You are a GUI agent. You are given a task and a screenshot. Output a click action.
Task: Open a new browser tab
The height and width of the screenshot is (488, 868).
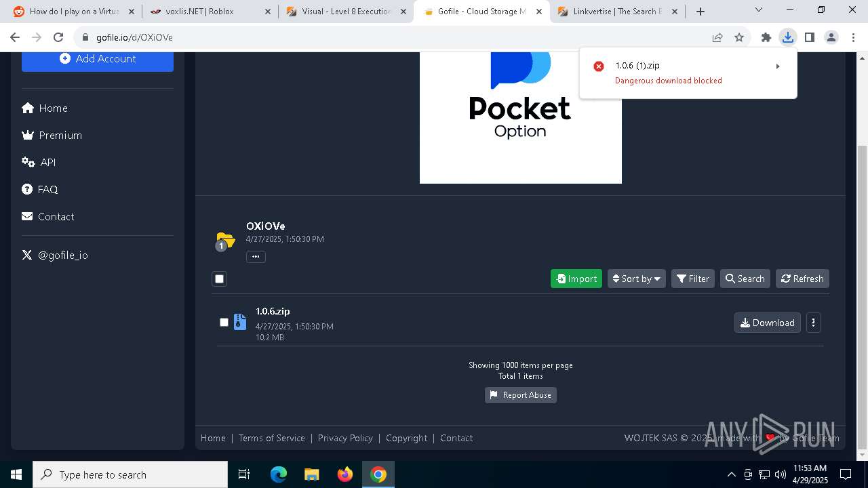coord(701,12)
